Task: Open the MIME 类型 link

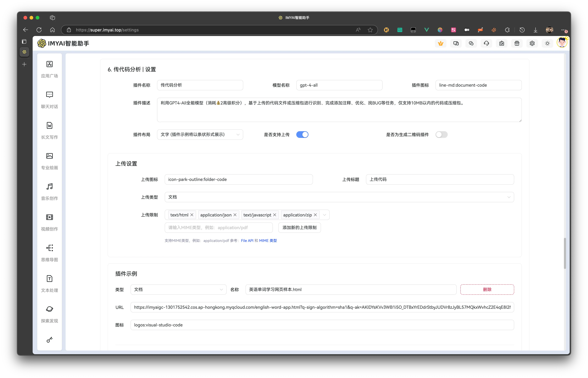Action: click(268, 241)
